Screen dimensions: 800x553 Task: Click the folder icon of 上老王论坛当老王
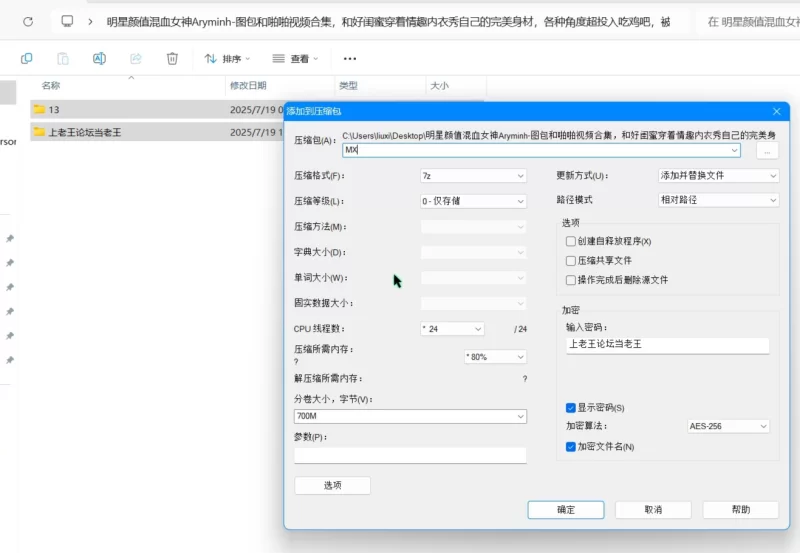pos(39,132)
